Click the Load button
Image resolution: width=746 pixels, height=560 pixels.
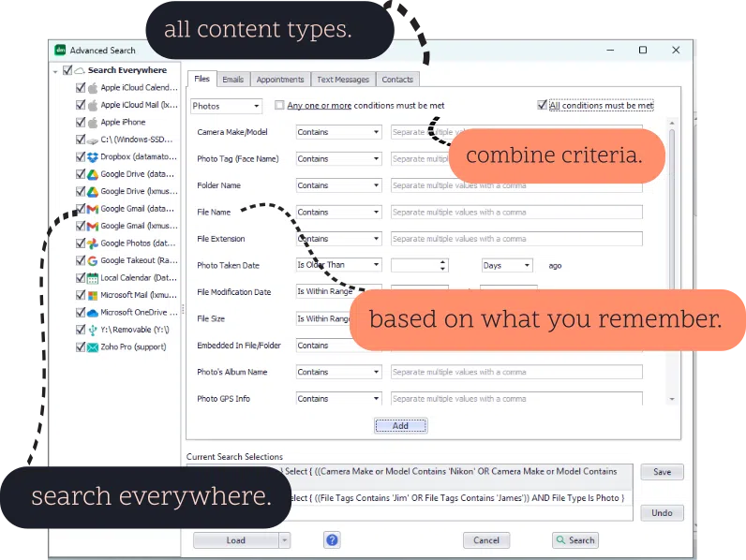pyautogui.click(x=236, y=540)
